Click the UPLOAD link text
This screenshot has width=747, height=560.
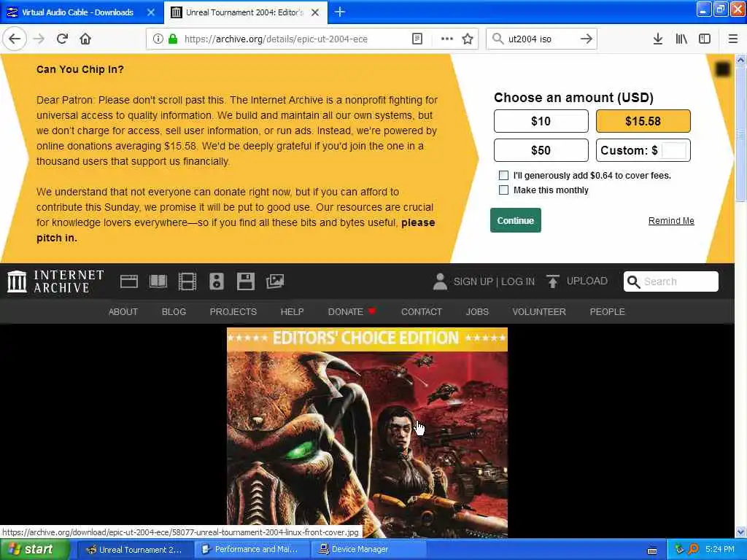click(x=587, y=281)
